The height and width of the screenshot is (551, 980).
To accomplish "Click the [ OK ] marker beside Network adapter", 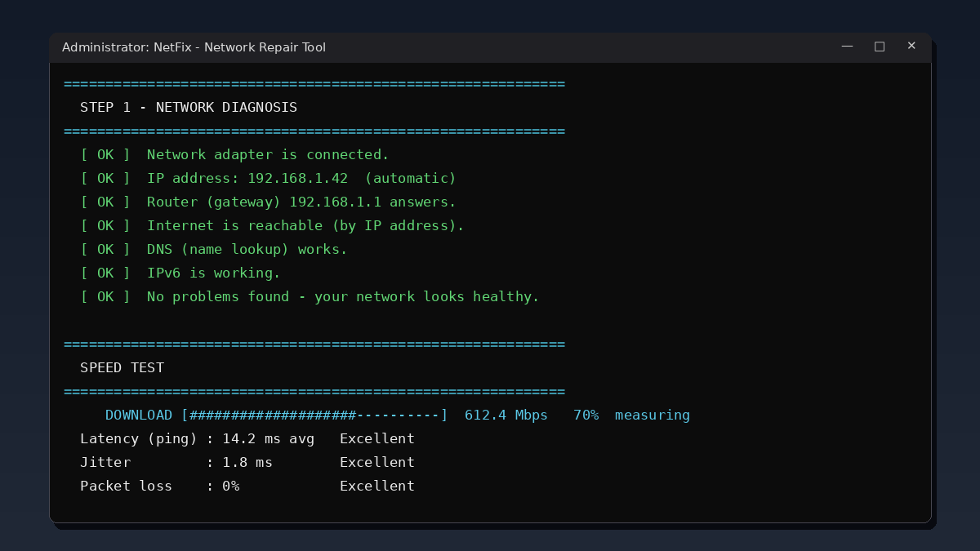I will [105, 155].
